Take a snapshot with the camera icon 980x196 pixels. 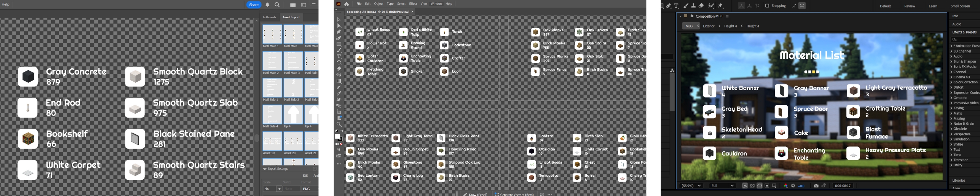click(816, 186)
